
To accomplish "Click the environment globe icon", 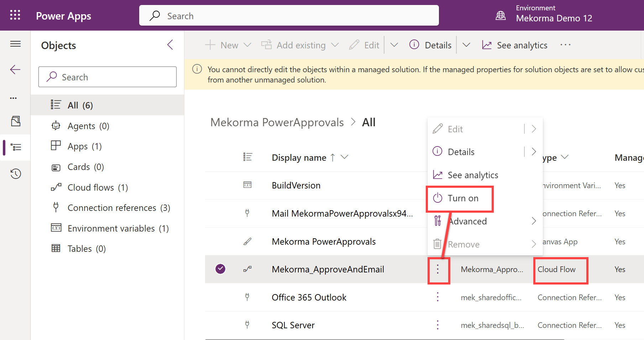I will 501,16.
